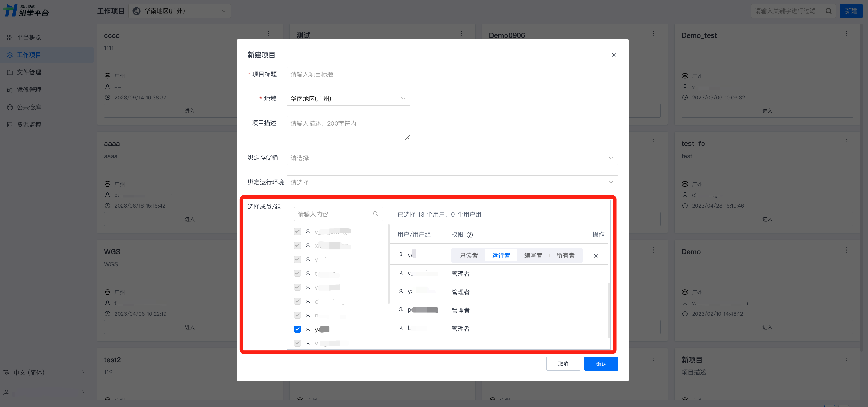Select the 所有者 permission option
This screenshot has width=868, height=407.
pyautogui.click(x=565, y=256)
